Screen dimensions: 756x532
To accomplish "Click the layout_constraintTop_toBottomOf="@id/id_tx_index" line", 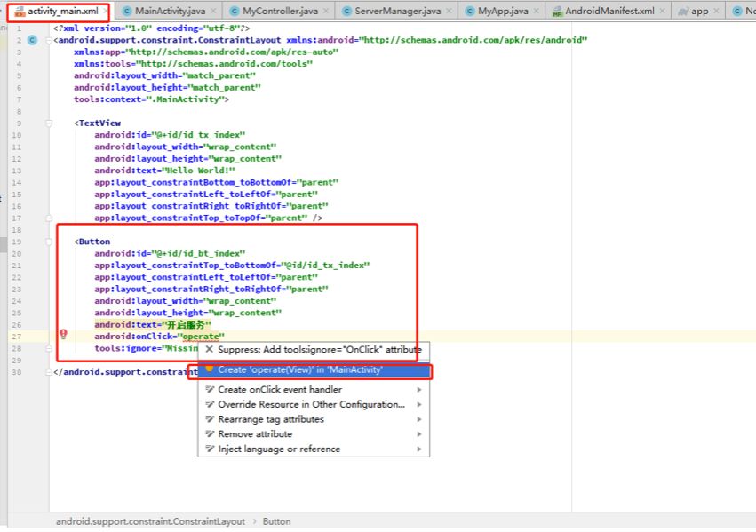I will (x=232, y=266).
